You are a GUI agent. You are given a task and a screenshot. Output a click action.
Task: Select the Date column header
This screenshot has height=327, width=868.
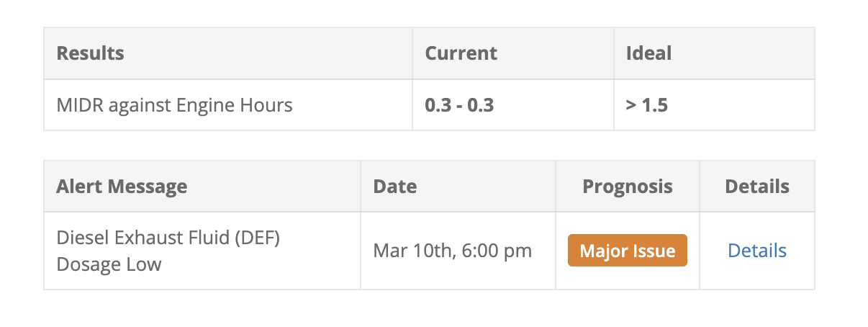coord(395,187)
